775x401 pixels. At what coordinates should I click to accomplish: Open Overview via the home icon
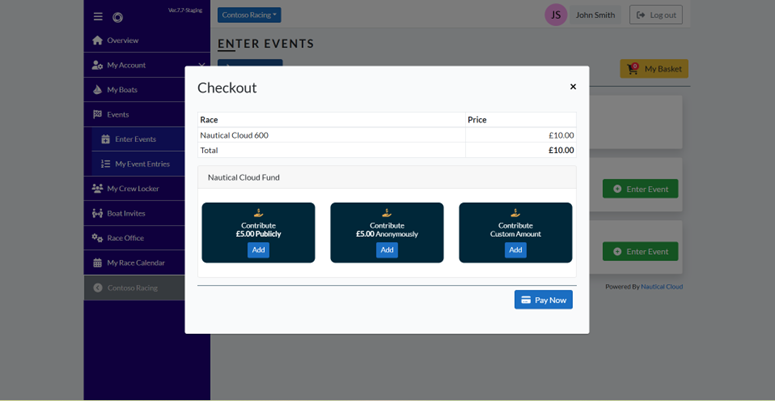pos(97,40)
